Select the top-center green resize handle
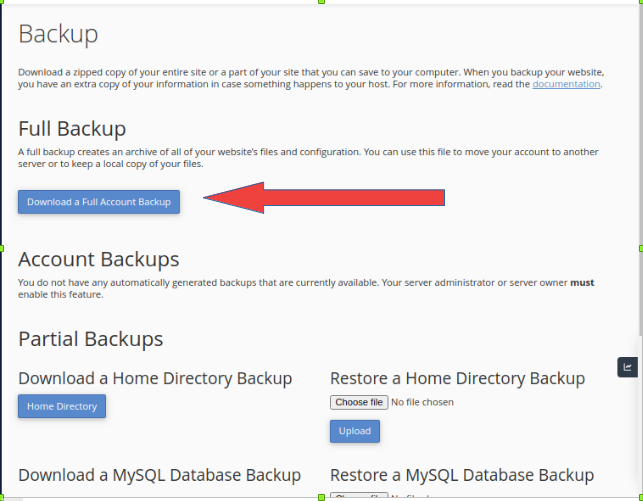The height and width of the screenshot is (501, 643). click(321, 2)
